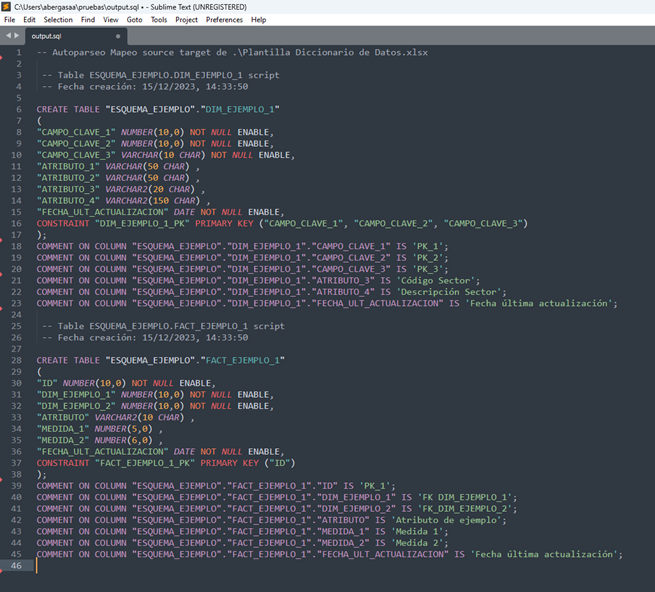Click "MEDIDA_2" column definition on line 35
Screen dimensions: 655x592
click(x=100, y=440)
